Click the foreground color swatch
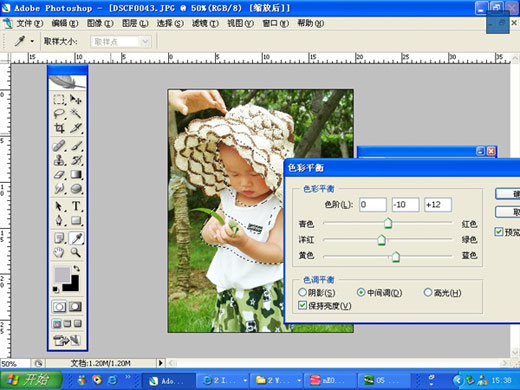This screenshot has height=390, width=520. pos(61,274)
